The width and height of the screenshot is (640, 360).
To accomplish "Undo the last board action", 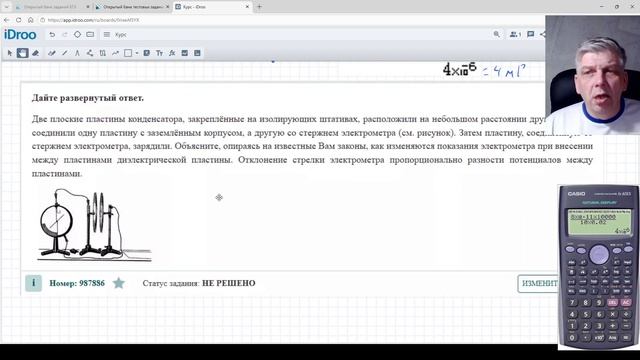I will pos(52,35).
